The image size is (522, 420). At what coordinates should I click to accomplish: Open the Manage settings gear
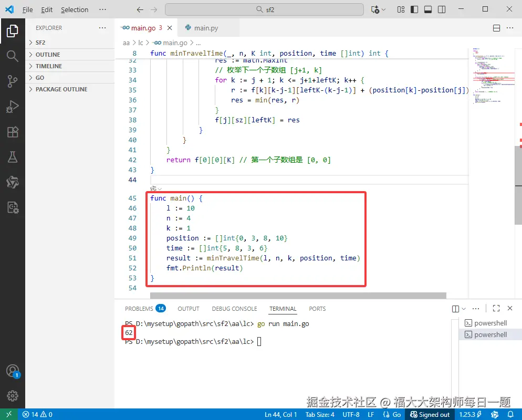pyautogui.click(x=12, y=396)
